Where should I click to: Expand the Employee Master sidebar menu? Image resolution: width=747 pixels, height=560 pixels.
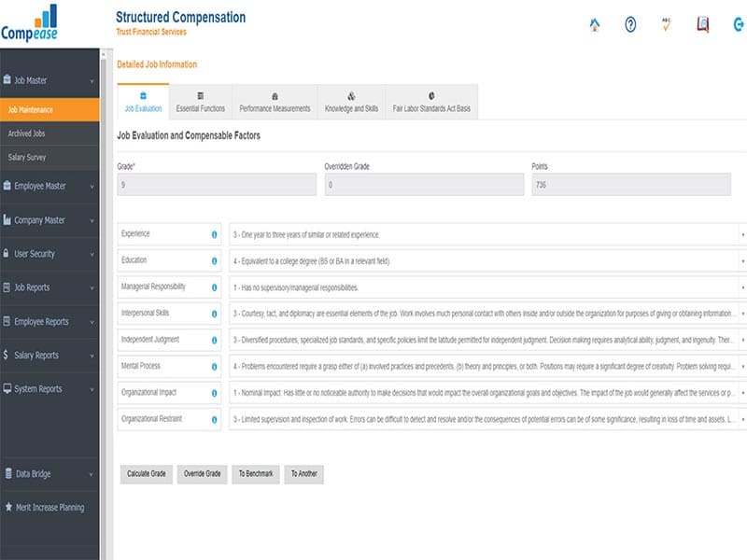coord(49,187)
